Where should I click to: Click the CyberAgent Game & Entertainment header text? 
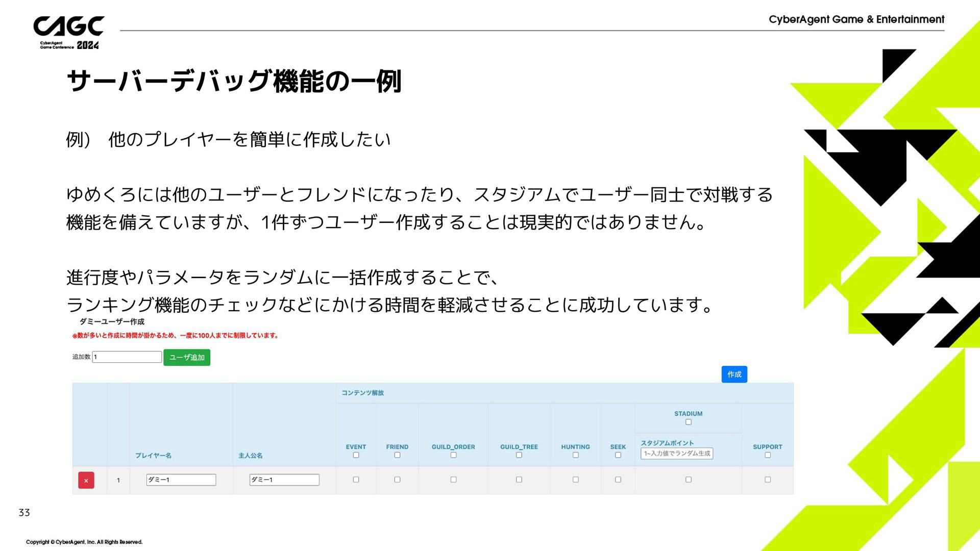pyautogui.click(x=856, y=19)
